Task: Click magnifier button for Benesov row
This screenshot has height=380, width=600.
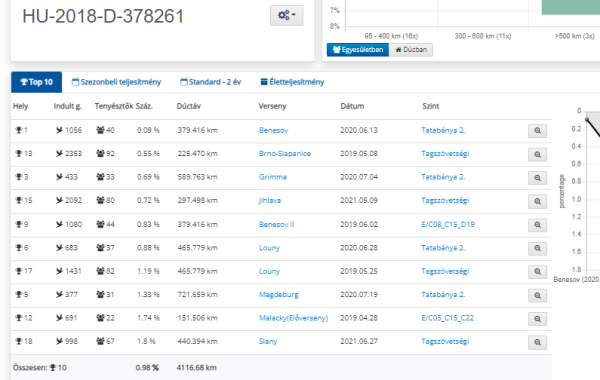Action: pyautogui.click(x=537, y=131)
